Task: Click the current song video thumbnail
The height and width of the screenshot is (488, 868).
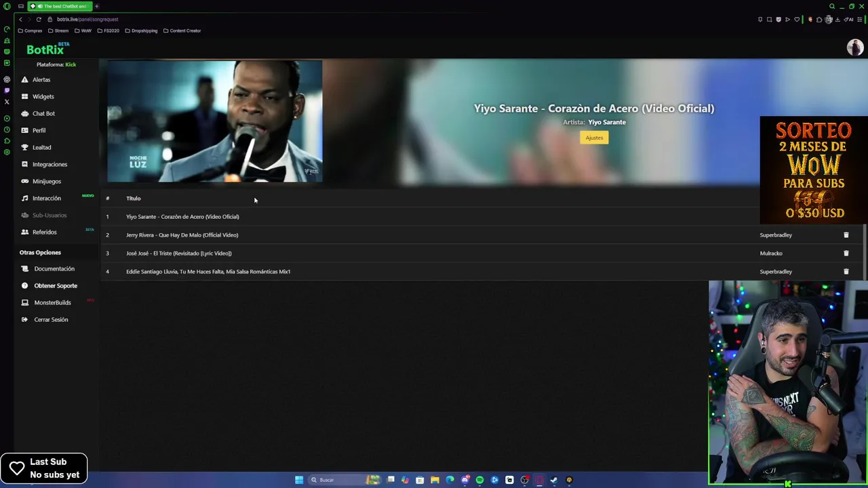Action: (x=214, y=121)
